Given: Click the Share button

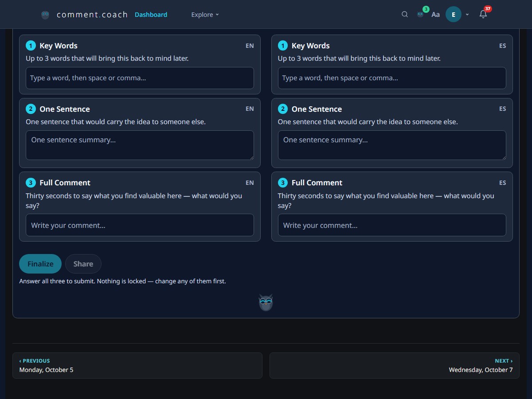Looking at the screenshot, I should tap(83, 264).
